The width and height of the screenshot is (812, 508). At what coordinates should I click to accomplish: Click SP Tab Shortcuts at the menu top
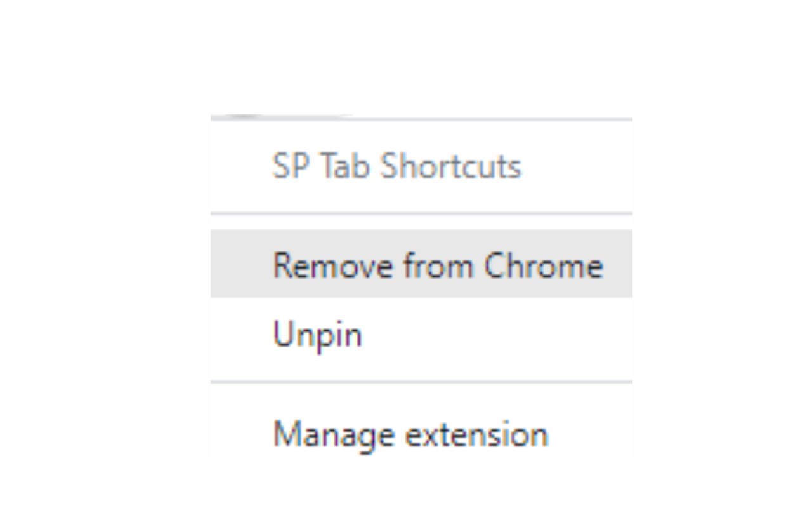(x=396, y=167)
